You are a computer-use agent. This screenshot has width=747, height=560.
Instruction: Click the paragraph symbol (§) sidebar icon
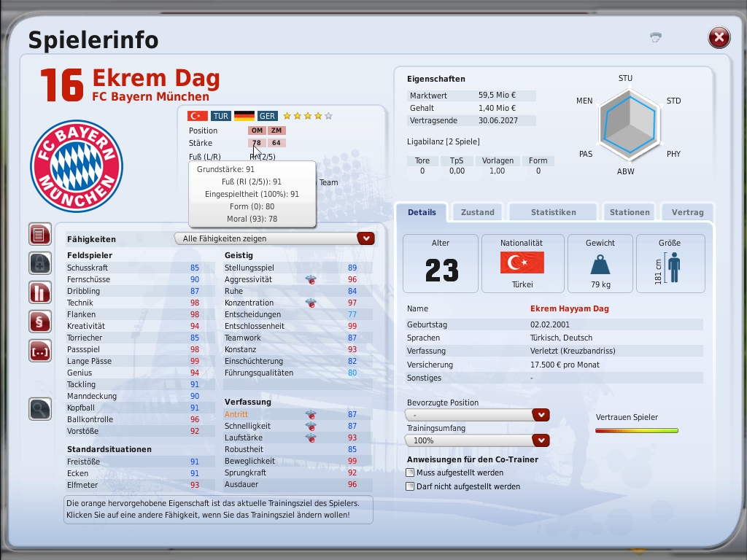click(x=40, y=322)
